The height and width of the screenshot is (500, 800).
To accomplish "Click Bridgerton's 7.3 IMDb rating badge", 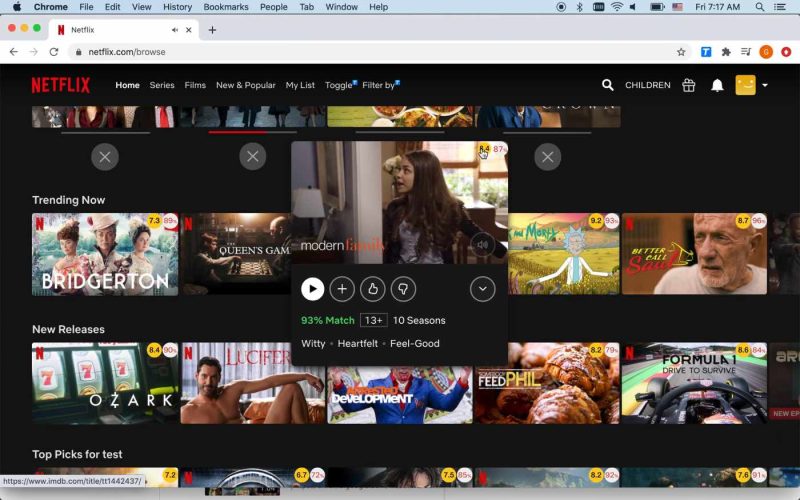I will [x=154, y=221].
